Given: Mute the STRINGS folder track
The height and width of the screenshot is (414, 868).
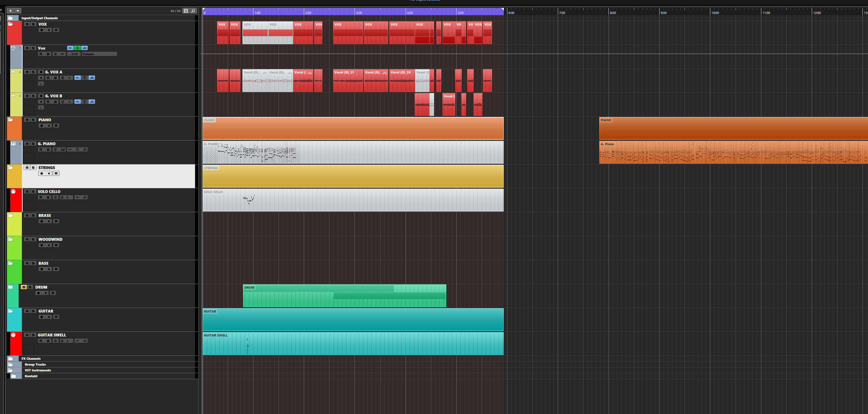Looking at the screenshot, I should pos(27,168).
